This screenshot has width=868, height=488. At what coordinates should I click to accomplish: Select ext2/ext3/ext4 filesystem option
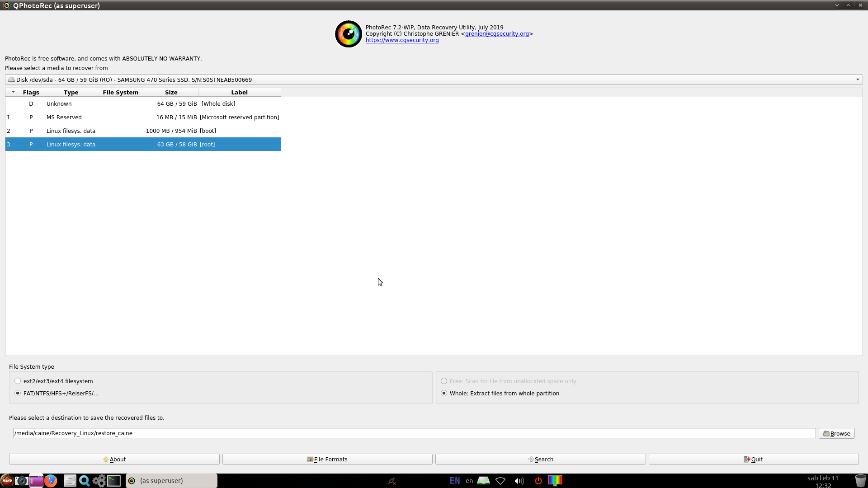click(18, 381)
